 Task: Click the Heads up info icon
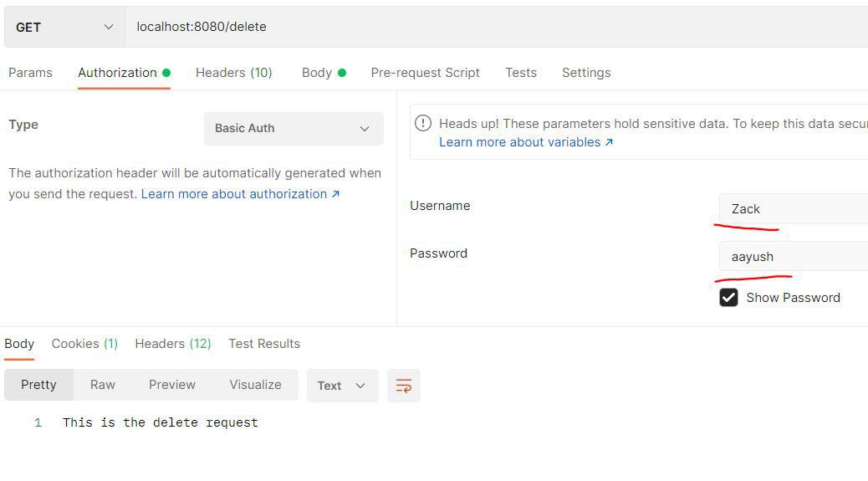click(x=423, y=124)
